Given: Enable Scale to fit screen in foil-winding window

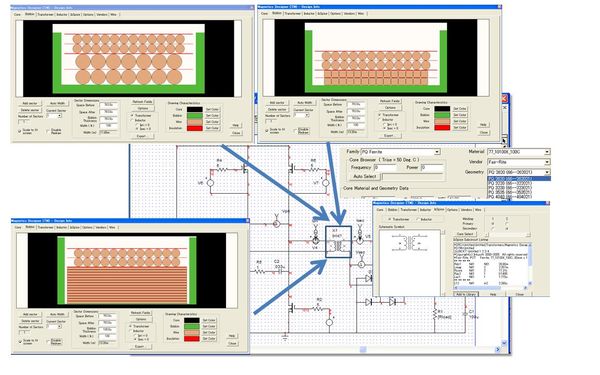Looking at the screenshot, I should (20, 341).
